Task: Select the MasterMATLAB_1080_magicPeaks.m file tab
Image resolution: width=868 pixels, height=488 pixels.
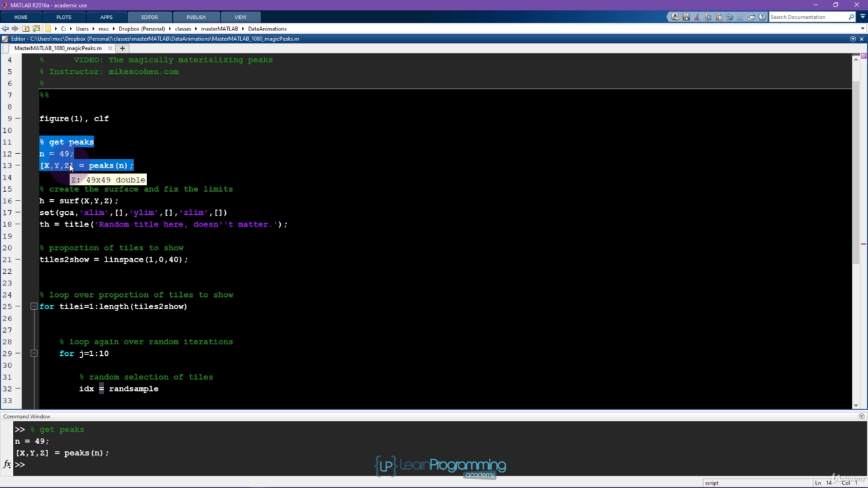Action: [58, 48]
